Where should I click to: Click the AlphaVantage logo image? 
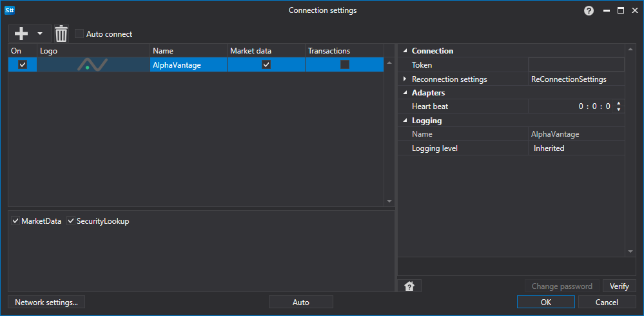[x=93, y=64]
